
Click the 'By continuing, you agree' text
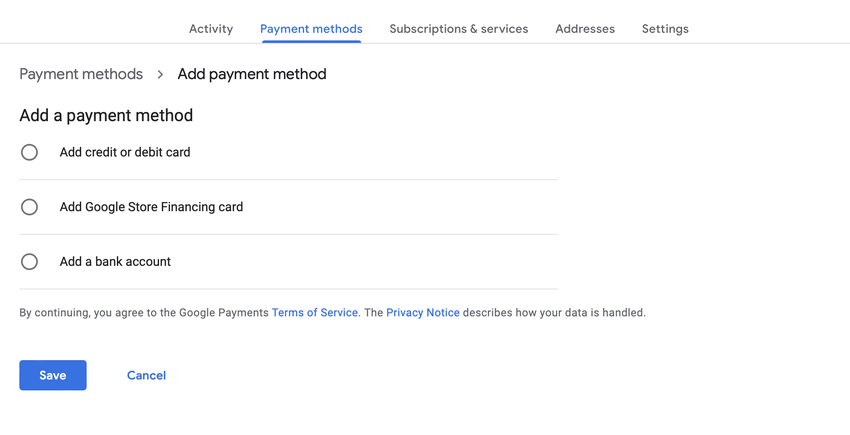(x=140, y=313)
